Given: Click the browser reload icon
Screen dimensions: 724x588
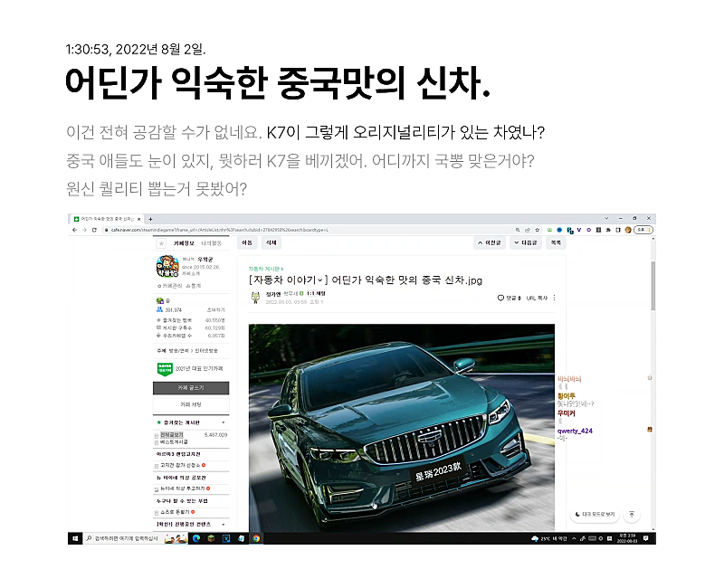Looking at the screenshot, I should [x=96, y=230].
